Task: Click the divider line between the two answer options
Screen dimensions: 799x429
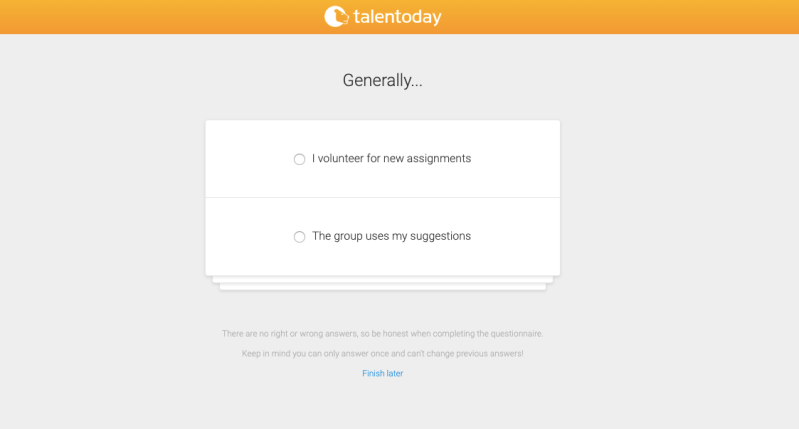Action: point(382,198)
